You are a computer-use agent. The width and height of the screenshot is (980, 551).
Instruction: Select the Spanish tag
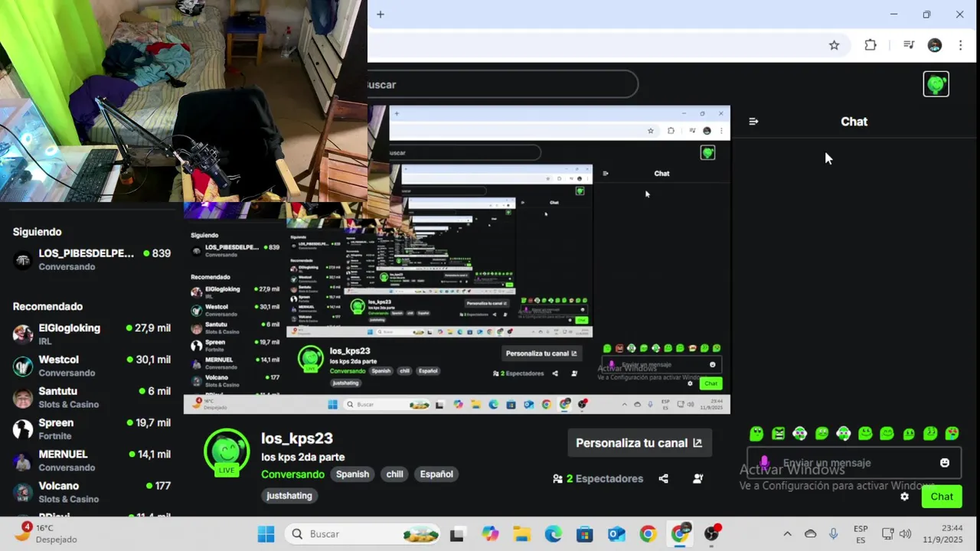[x=353, y=474]
